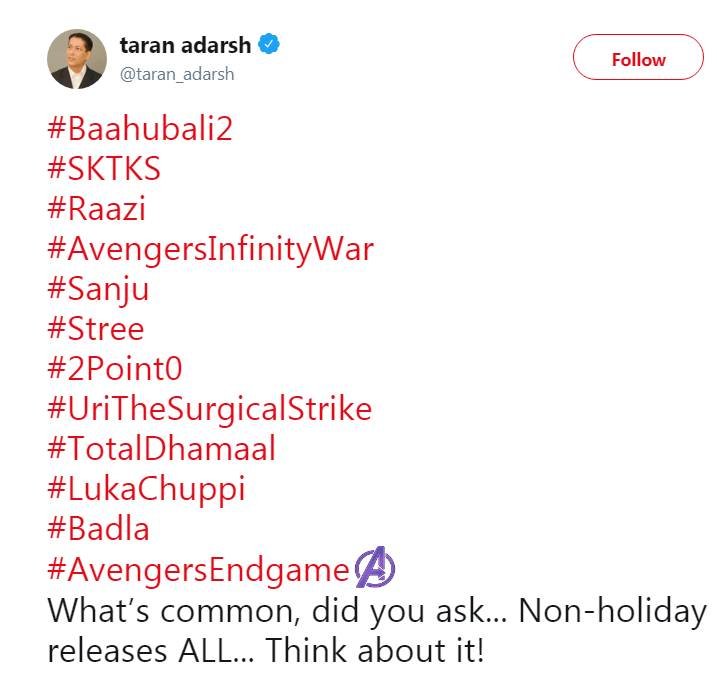Open the #AvengersEndgame hashtag
717x679 pixels.
(x=198, y=569)
